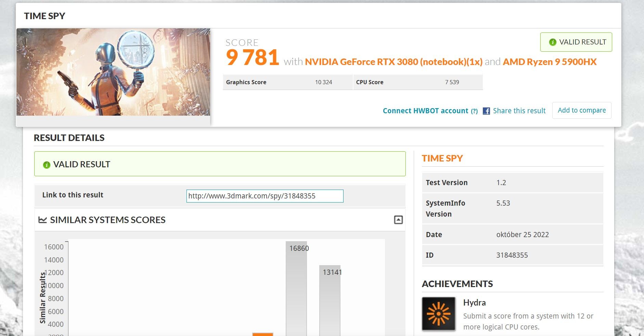Open the Hydra achievement icon

439,314
